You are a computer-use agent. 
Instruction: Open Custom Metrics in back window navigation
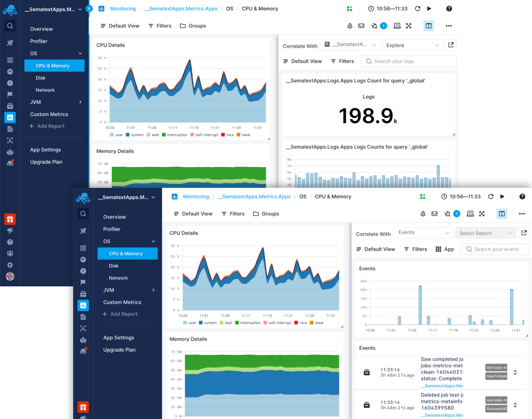(x=49, y=114)
